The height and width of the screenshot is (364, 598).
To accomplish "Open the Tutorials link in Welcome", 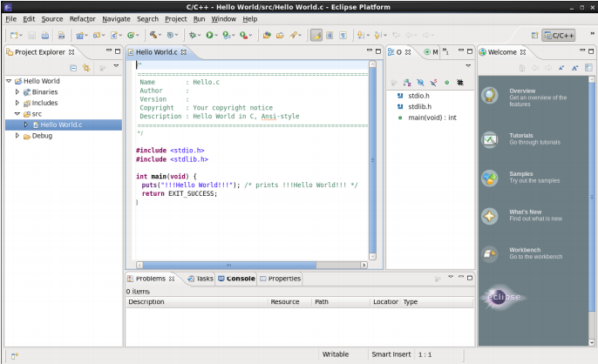I will [x=521, y=136].
